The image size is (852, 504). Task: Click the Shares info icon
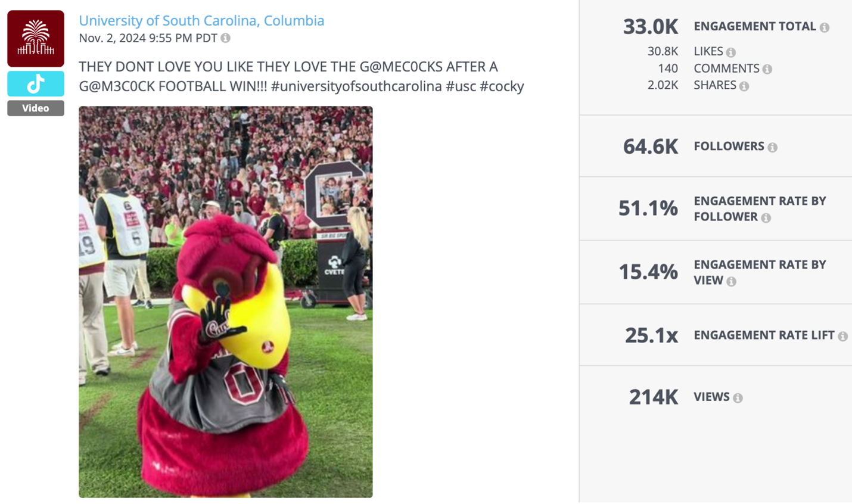click(x=744, y=85)
